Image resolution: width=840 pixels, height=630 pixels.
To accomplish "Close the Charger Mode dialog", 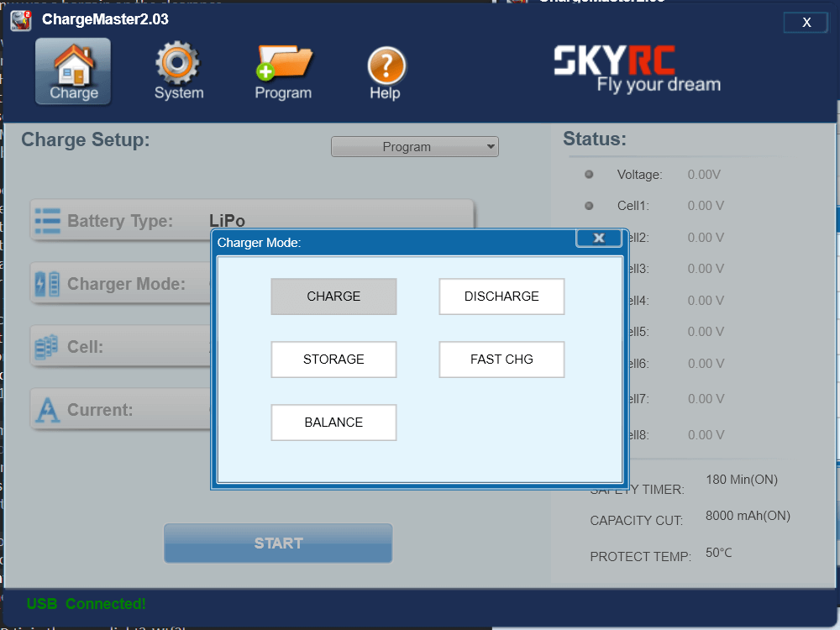I will pos(599,238).
